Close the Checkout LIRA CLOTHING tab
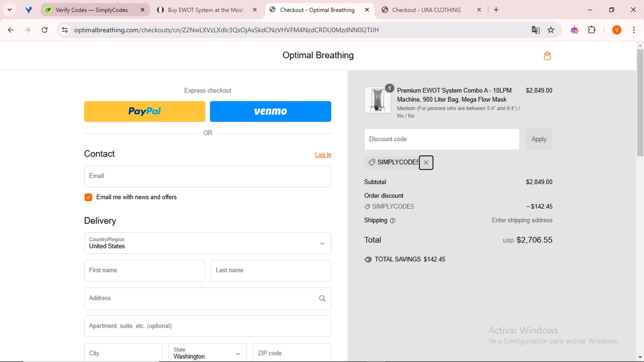Viewport: 644px width, 362px height. [479, 10]
